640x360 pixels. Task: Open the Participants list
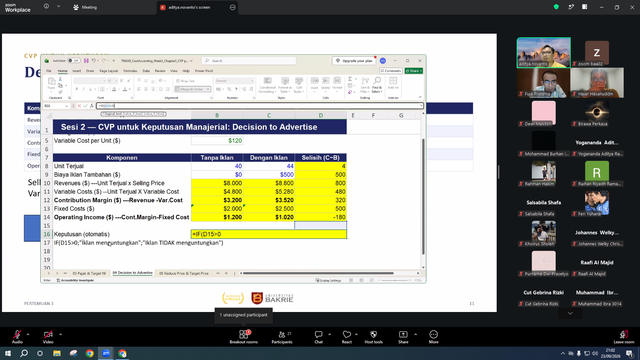(x=282, y=337)
